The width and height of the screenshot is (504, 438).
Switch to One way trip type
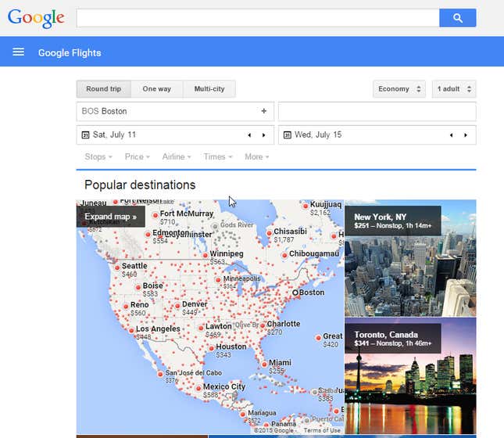coord(156,89)
